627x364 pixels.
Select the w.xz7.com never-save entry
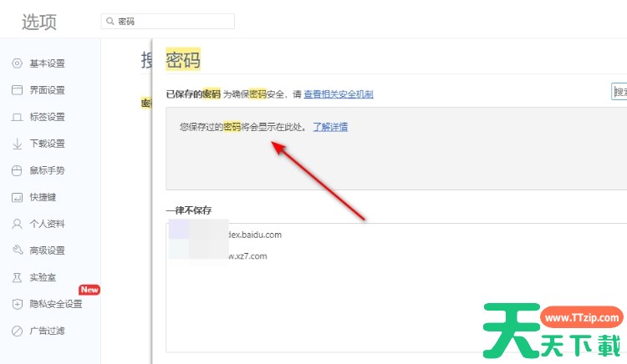(247, 256)
